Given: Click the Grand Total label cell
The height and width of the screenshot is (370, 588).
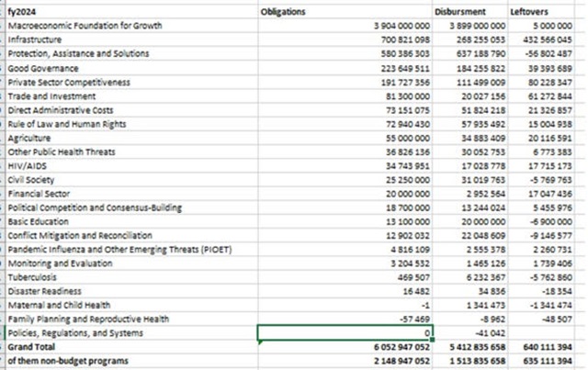Looking at the screenshot, I should coord(131,347).
